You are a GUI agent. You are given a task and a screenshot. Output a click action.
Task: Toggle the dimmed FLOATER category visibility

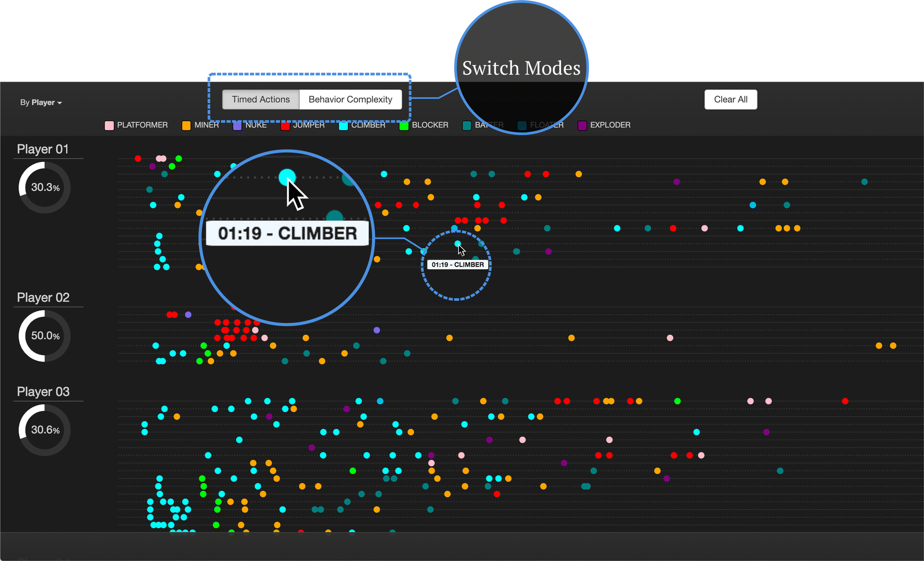[521, 125]
